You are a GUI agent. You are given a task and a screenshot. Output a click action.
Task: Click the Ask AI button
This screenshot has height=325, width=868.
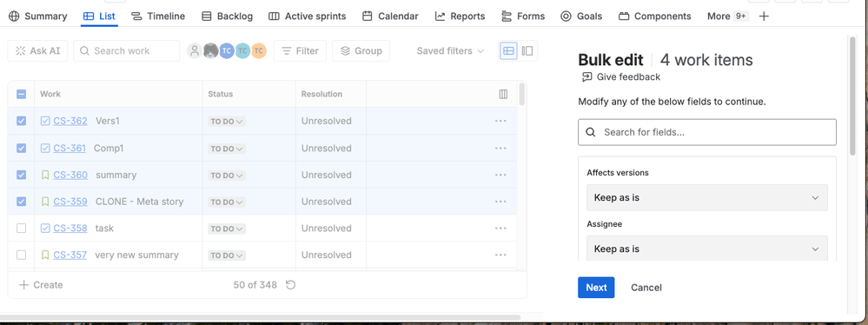tap(37, 51)
